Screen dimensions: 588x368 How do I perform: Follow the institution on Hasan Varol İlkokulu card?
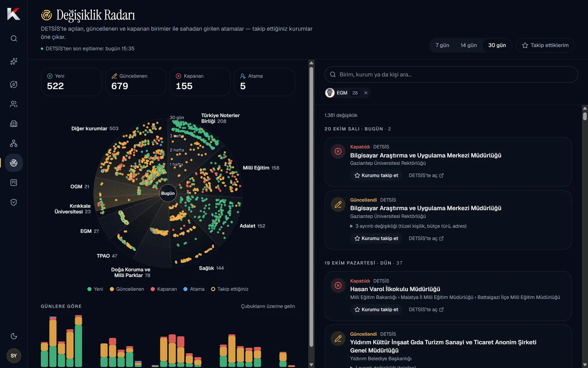click(x=376, y=310)
